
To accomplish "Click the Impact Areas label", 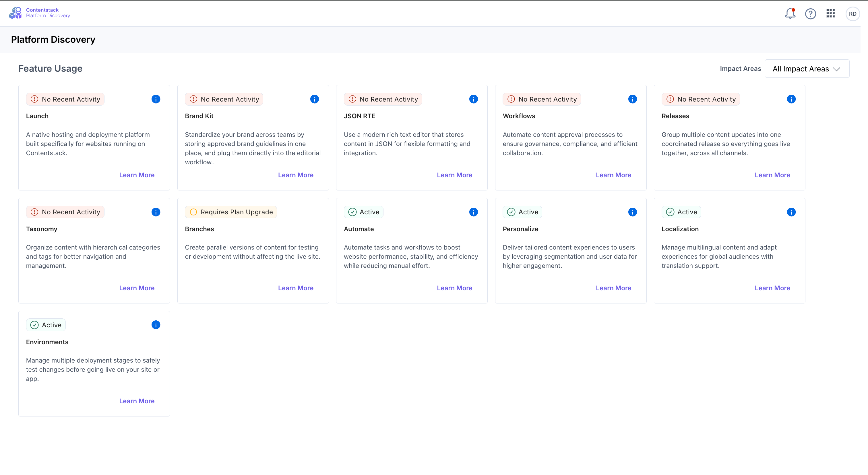I will (x=740, y=69).
